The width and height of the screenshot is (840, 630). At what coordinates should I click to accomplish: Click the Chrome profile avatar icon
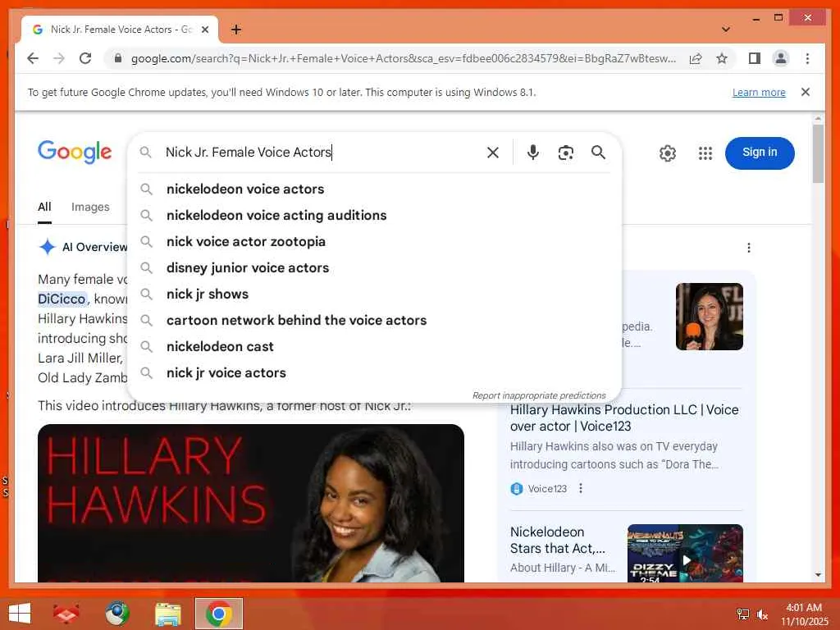click(781, 58)
